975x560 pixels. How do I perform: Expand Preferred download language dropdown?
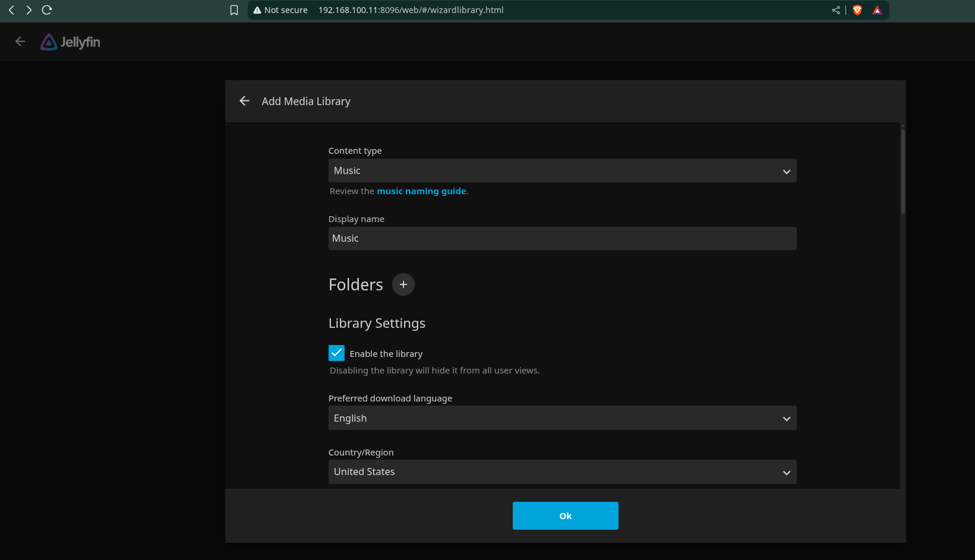(x=562, y=418)
